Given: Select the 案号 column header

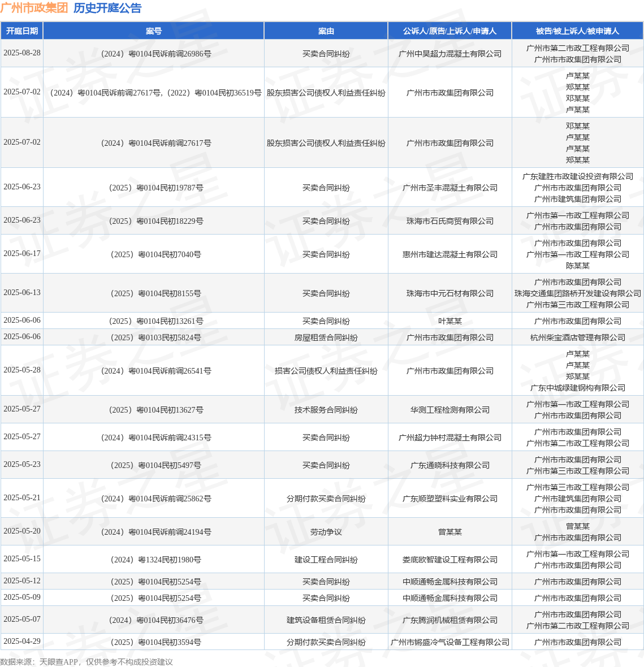Looking at the screenshot, I should [x=154, y=31].
